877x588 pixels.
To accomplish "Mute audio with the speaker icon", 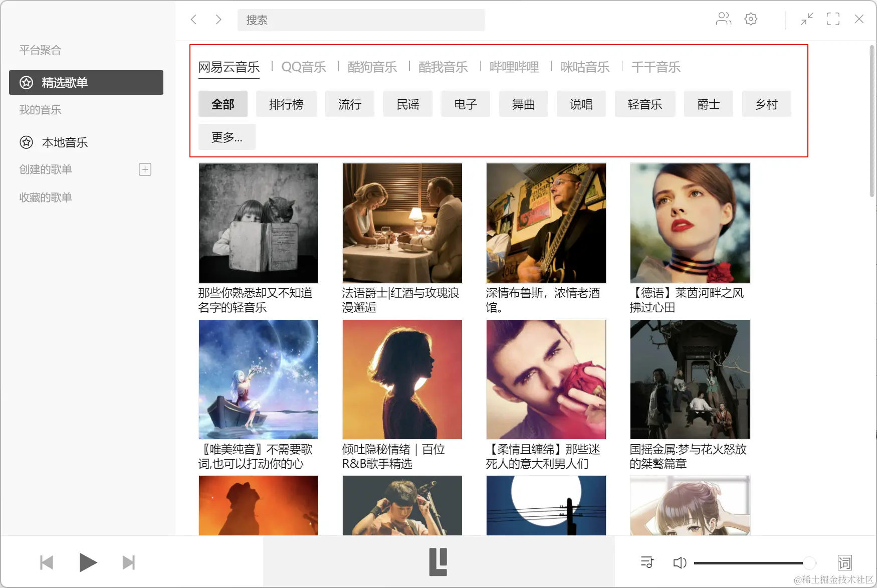I will pyautogui.click(x=680, y=562).
